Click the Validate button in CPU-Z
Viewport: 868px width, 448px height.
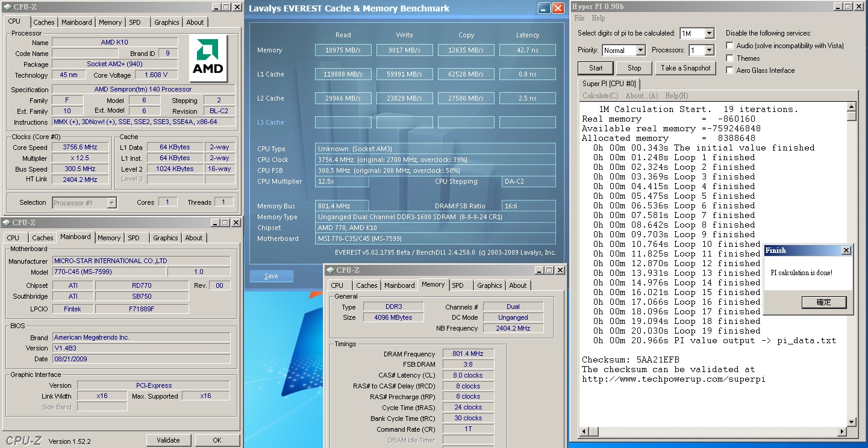tap(168, 440)
